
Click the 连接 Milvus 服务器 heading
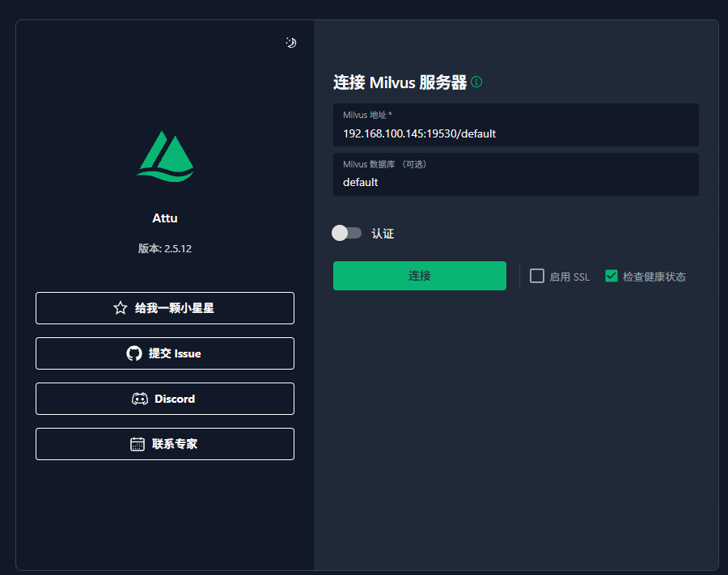tap(400, 82)
